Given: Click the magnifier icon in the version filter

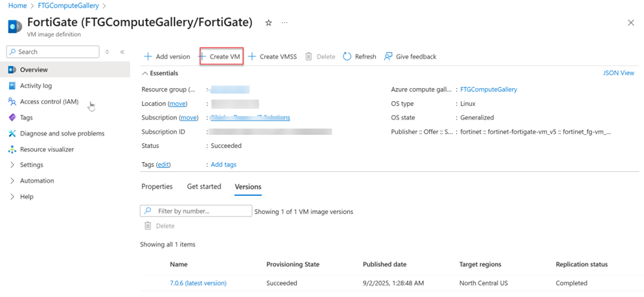Looking at the screenshot, I should click(148, 211).
